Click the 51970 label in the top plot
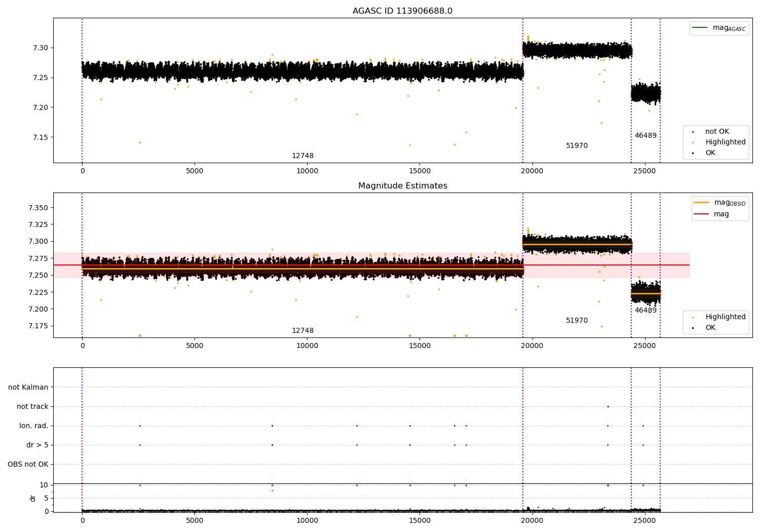760x532 pixels. pyautogui.click(x=577, y=146)
